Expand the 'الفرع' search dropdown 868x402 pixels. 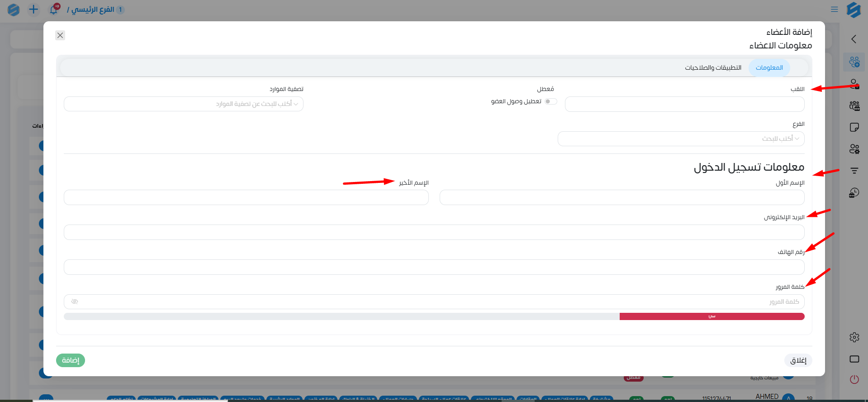[681, 139]
